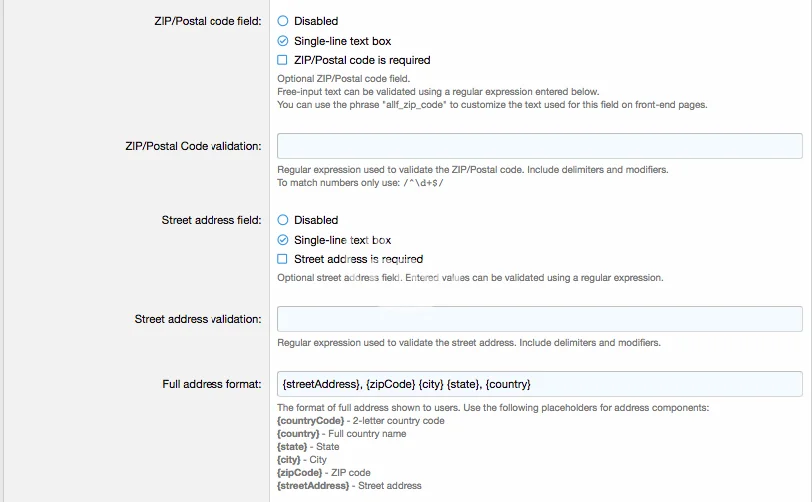812x502 pixels.
Task: Choose Single-line text box for ZIP/Postal code
Action: 283,41
